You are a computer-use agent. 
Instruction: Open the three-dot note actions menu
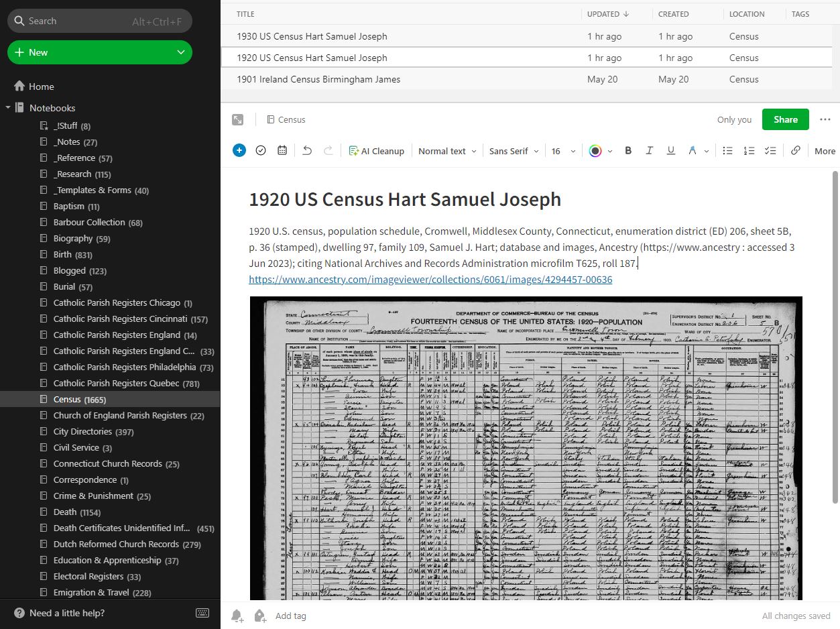pos(825,119)
